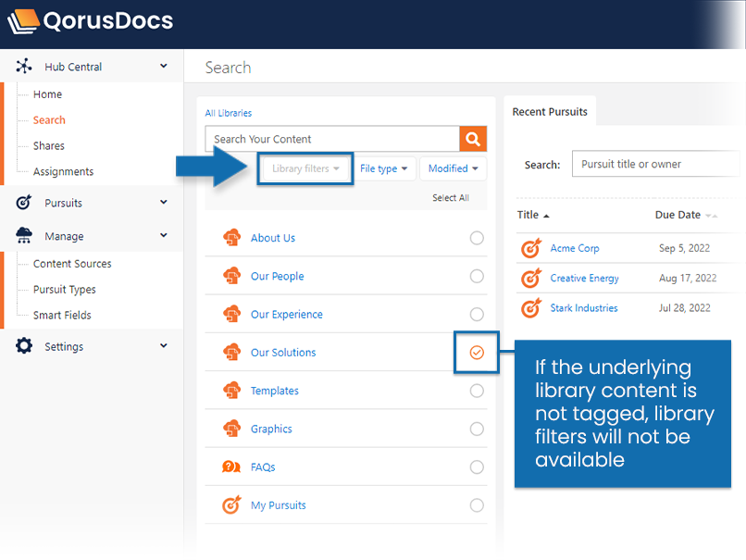
Task: Click the Manage cloud icon
Action: pyautogui.click(x=24, y=235)
